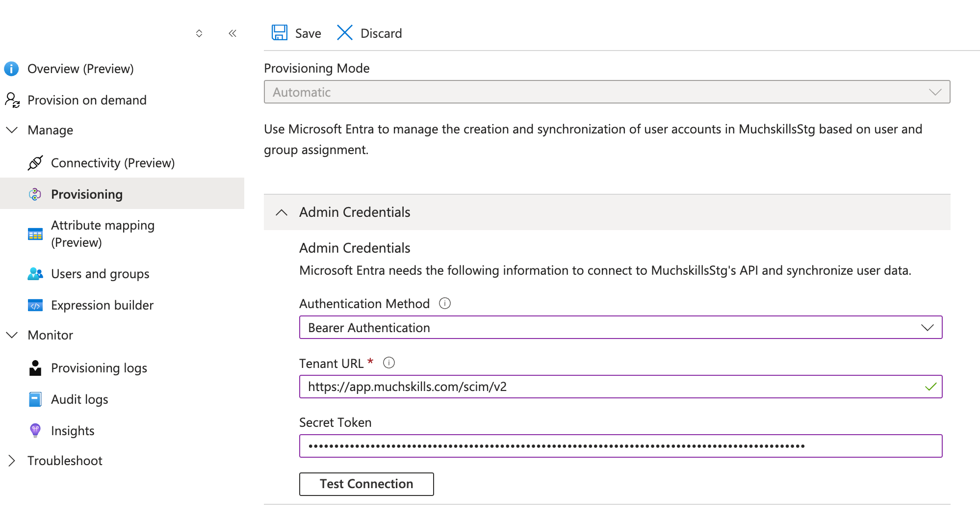980x521 pixels.
Task: Open the Authentication Method dropdown
Action: tap(620, 327)
